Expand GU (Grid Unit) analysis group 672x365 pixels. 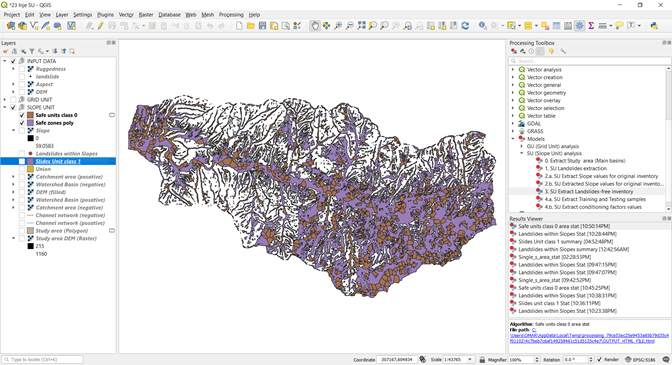(x=522, y=147)
